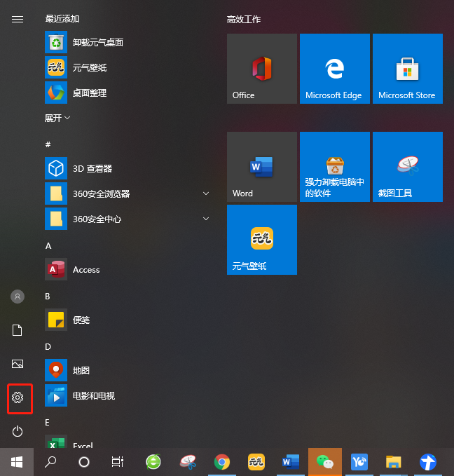Click the B letter group header
454x476 pixels.
coord(48,297)
